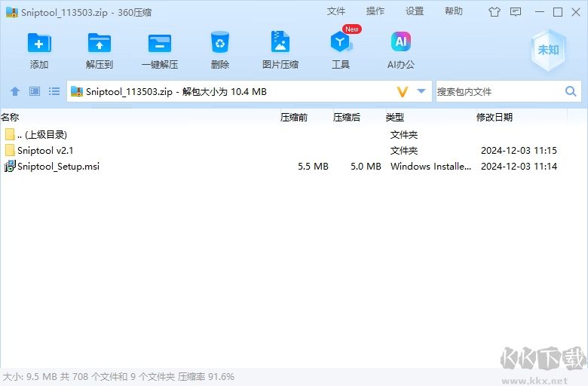The image size is (588, 386).
Task: Select the .. (上级目录) row
Action: click(284, 134)
